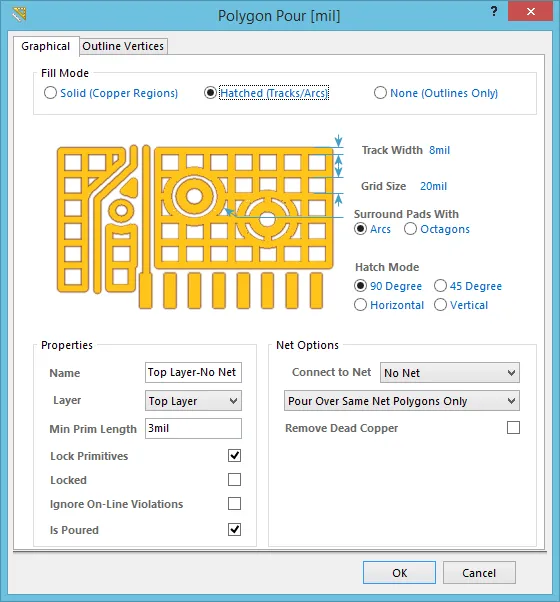Check Remove Dead Copper option

[x=514, y=427]
